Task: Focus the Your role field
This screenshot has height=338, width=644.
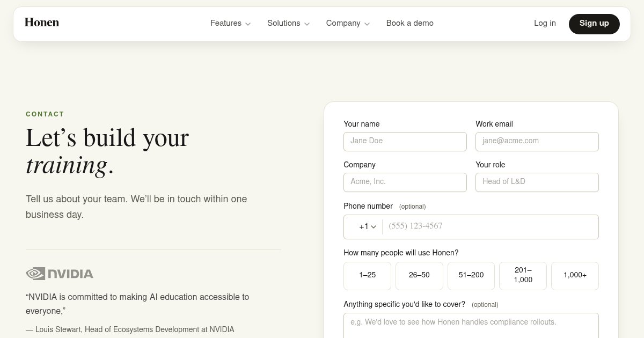Action: 537,182
